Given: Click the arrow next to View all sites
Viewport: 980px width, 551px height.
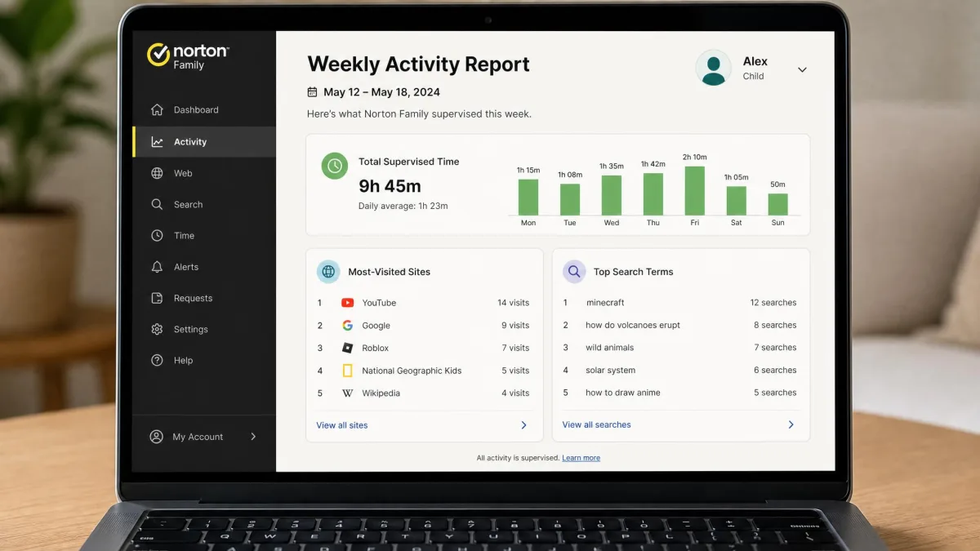Looking at the screenshot, I should (x=523, y=425).
